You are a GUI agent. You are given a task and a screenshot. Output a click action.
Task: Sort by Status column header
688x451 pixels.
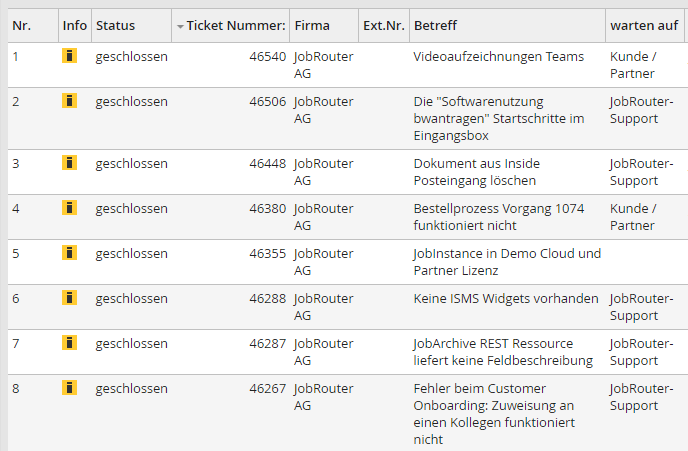click(x=115, y=25)
